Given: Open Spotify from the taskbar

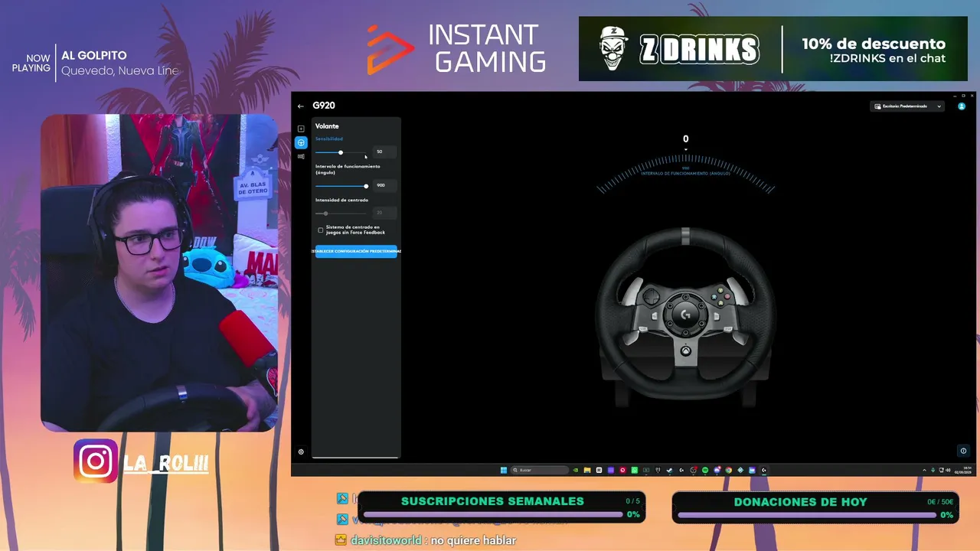Looking at the screenshot, I should [705, 470].
